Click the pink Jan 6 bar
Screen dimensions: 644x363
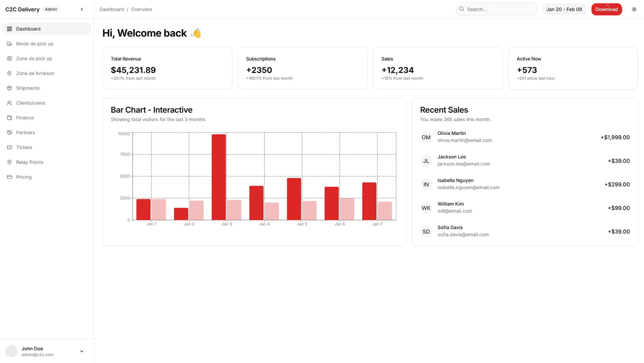[347, 209]
